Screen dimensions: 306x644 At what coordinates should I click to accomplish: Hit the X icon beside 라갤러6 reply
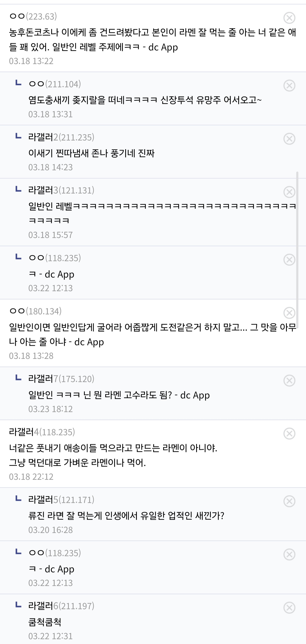tap(289, 608)
